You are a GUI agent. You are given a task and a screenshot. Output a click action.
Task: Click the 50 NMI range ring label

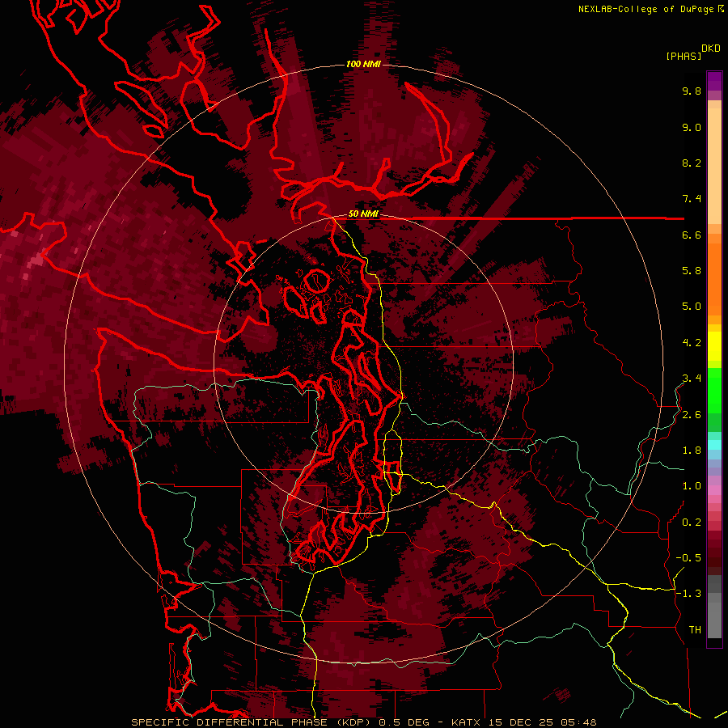pyautogui.click(x=363, y=214)
